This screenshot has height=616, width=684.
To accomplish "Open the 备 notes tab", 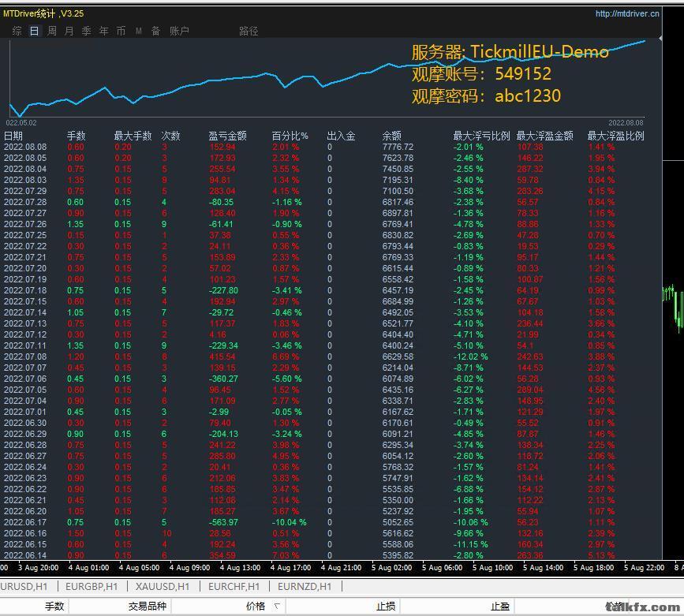I will [155, 31].
